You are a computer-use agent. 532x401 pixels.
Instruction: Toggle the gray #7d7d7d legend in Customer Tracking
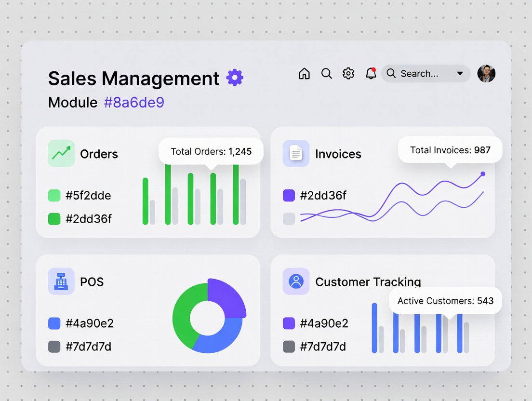tap(289, 347)
